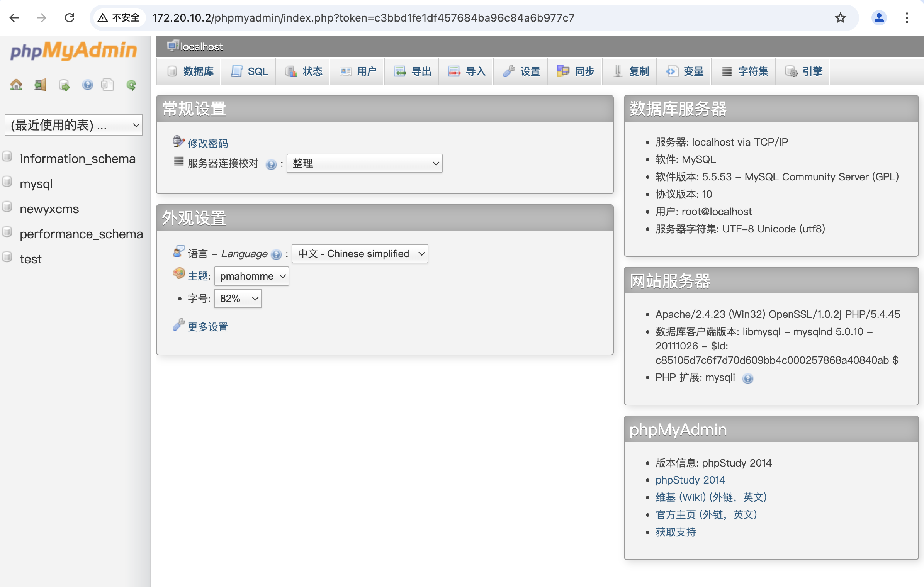Click the SQL documentation pages icon

[107, 85]
